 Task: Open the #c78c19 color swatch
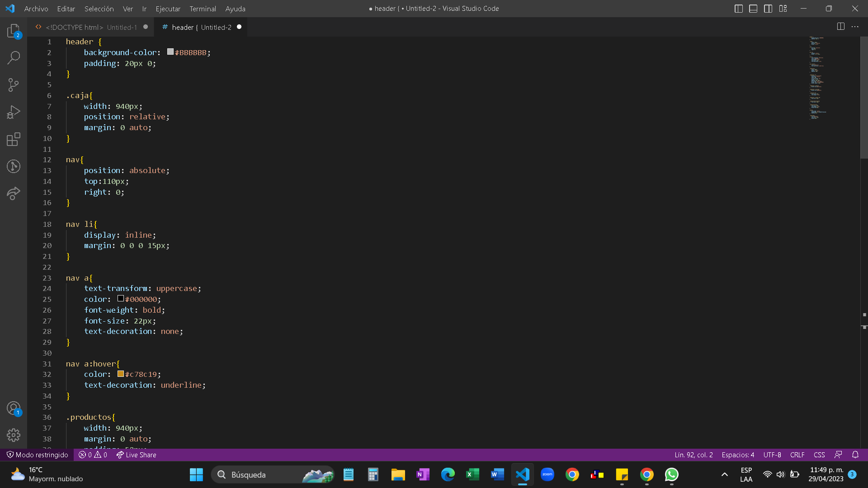121,374
